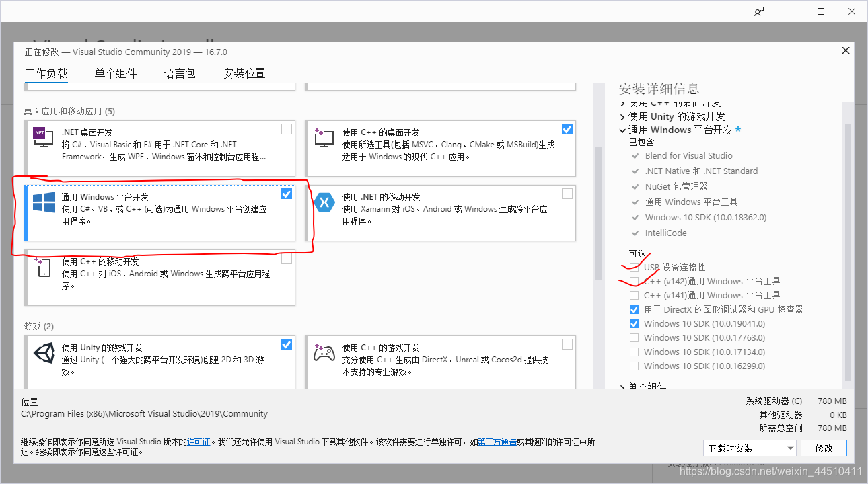Click the NuGet 包管理器 item
This screenshot has height=484, width=868.
click(676, 186)
